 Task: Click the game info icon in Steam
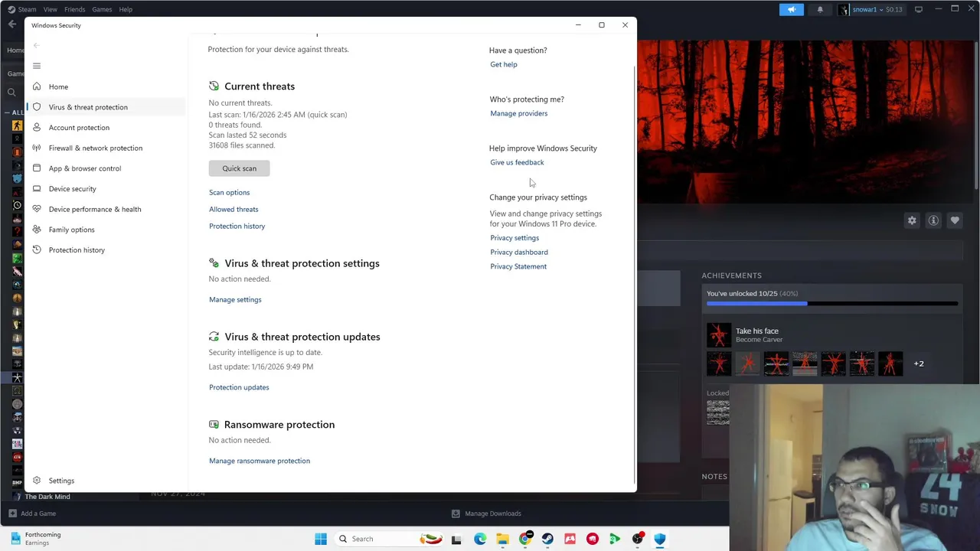tap(933, 220)
